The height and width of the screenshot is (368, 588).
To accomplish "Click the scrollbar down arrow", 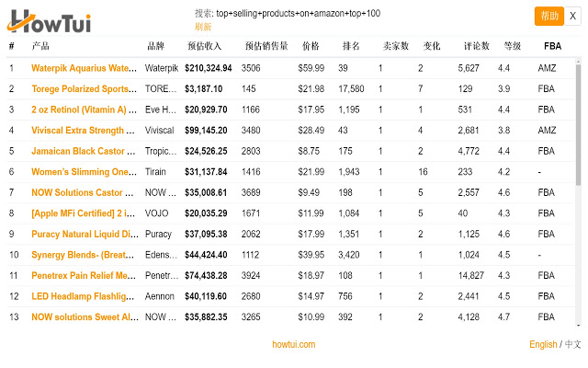I will click(578, 326).
